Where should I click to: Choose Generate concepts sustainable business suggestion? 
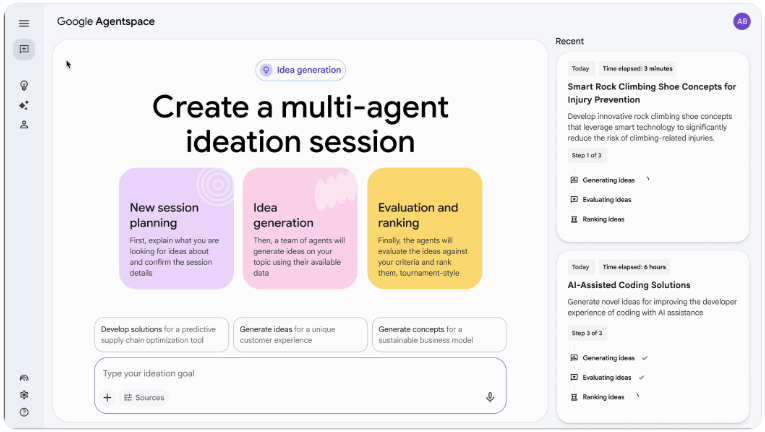pyautogui.click(x=439, y=334)
